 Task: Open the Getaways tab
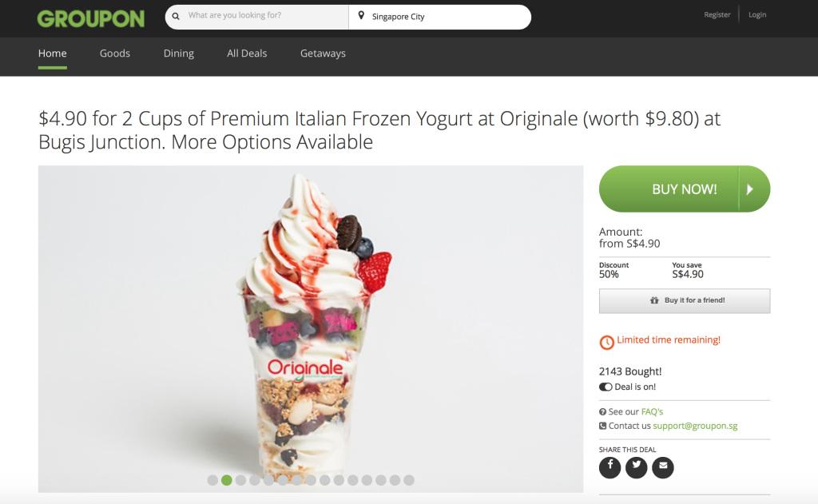tap(323, 54)
